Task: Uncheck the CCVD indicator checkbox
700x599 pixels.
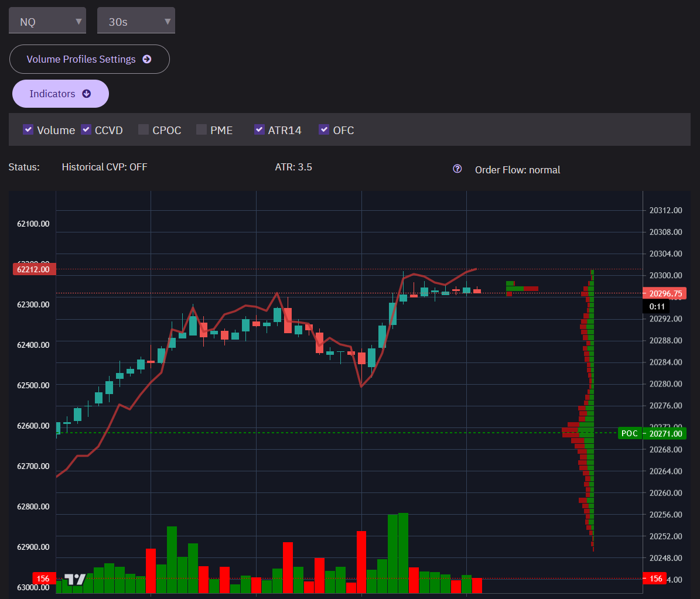Action: (86, 129)
